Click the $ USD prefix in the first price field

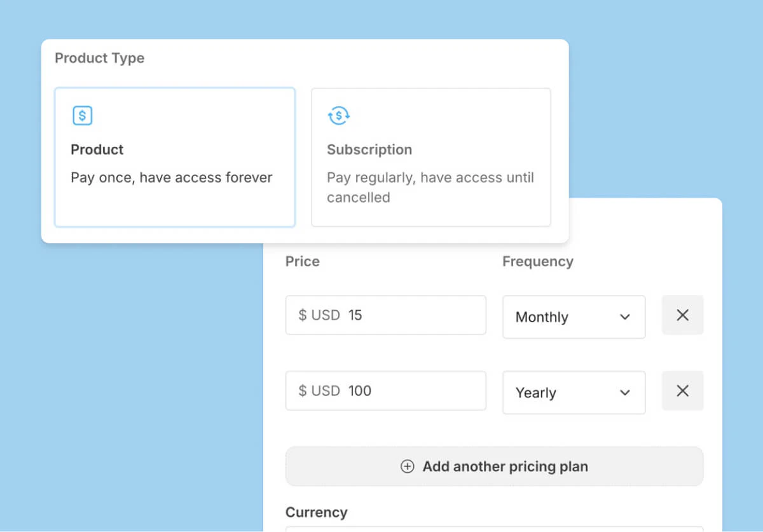pyautogui.click(x=319, y=315)
